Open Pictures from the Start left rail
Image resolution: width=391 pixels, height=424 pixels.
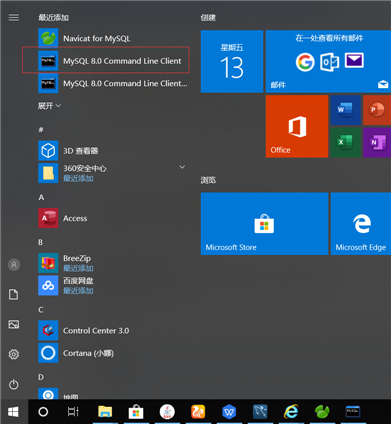coord(14,324)
